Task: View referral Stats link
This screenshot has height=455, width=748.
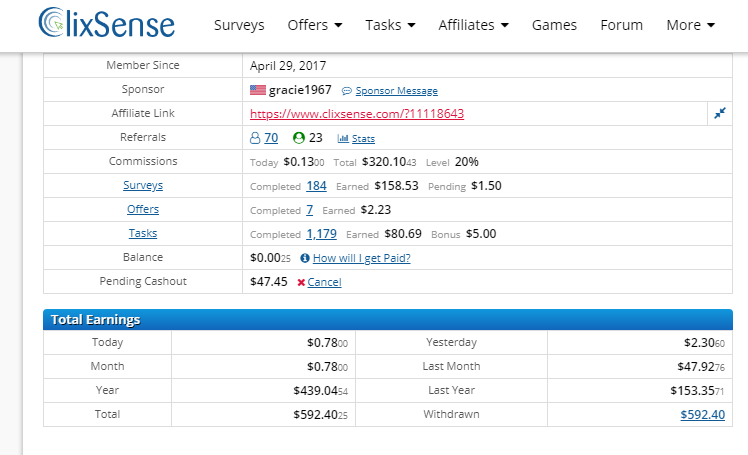Action: pyautogui.click(x=363, y=139)
